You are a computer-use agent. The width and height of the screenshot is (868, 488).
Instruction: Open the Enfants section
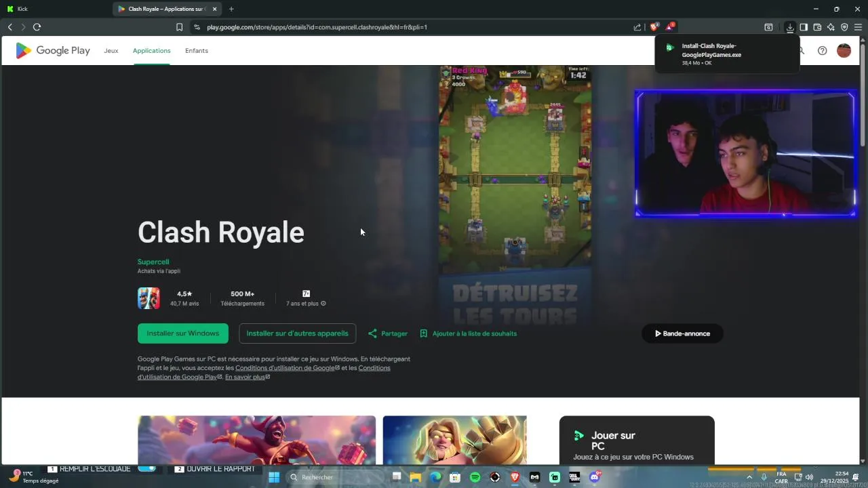(x=197, y=51)
